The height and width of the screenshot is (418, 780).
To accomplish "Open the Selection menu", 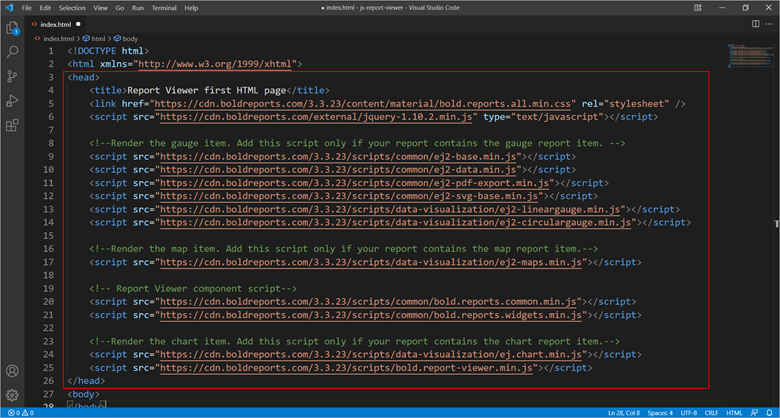I will click(72, 8).
